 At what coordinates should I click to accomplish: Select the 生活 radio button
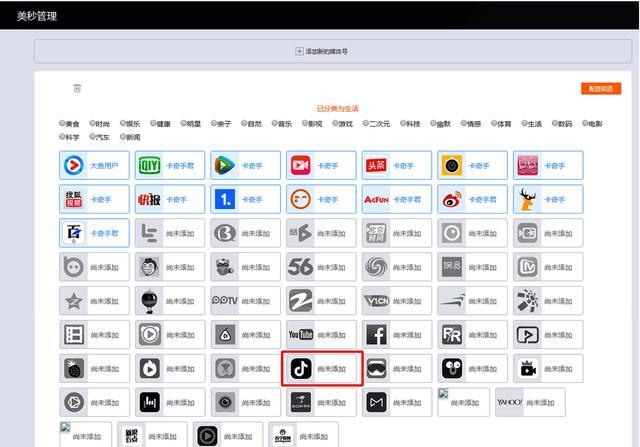[524, 123]
